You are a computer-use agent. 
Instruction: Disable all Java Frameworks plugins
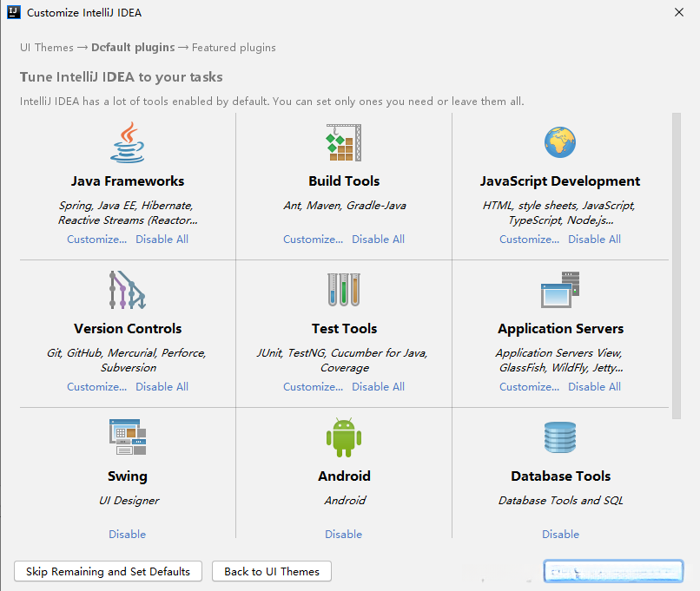pos(162,240)
